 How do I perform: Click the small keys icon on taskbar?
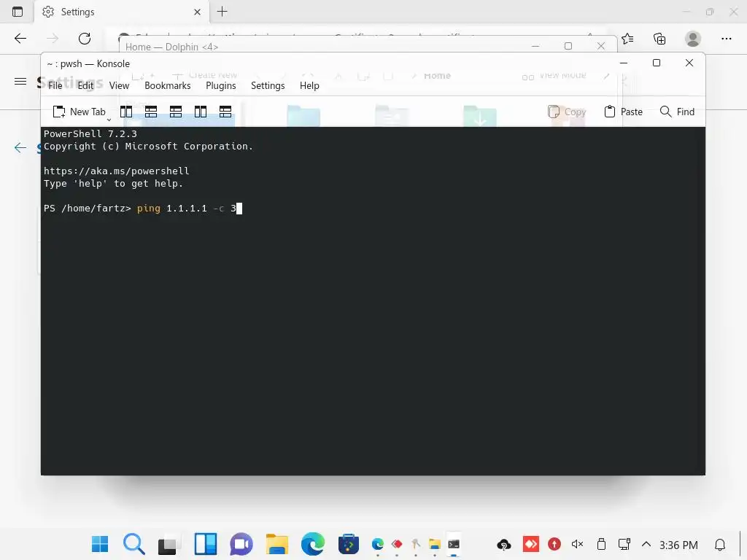tap(415, 544)
